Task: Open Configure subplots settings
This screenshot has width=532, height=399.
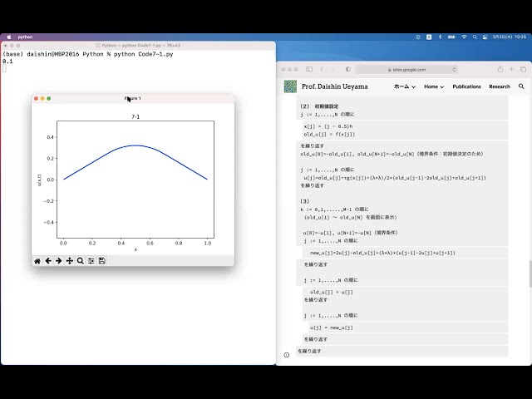Action: (91, 261)
